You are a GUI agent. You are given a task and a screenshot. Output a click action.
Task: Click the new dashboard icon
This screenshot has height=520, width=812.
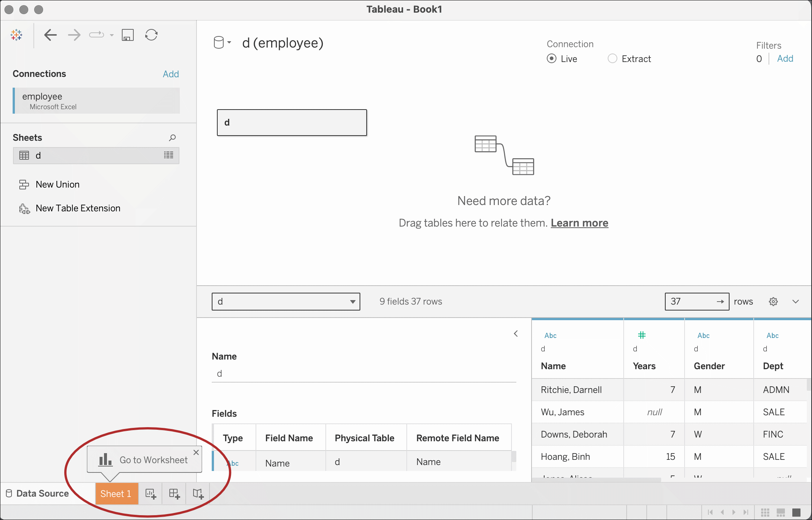[174, 494]
